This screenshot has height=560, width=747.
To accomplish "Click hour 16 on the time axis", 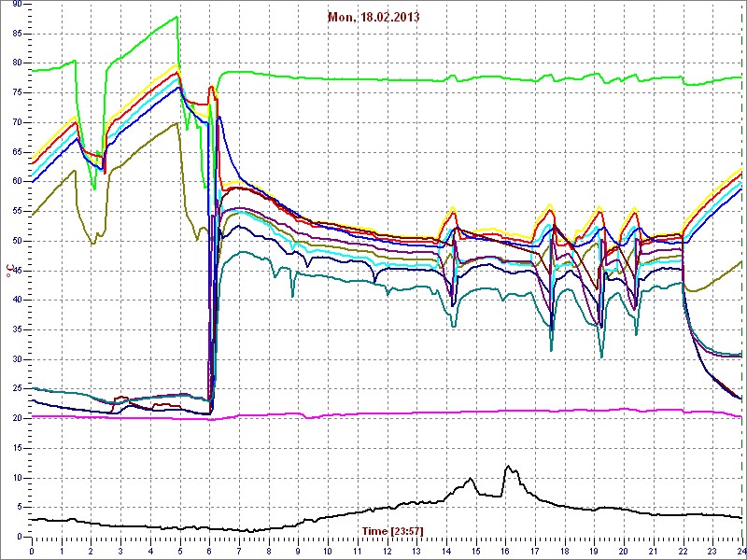I will tap(505, 551).
